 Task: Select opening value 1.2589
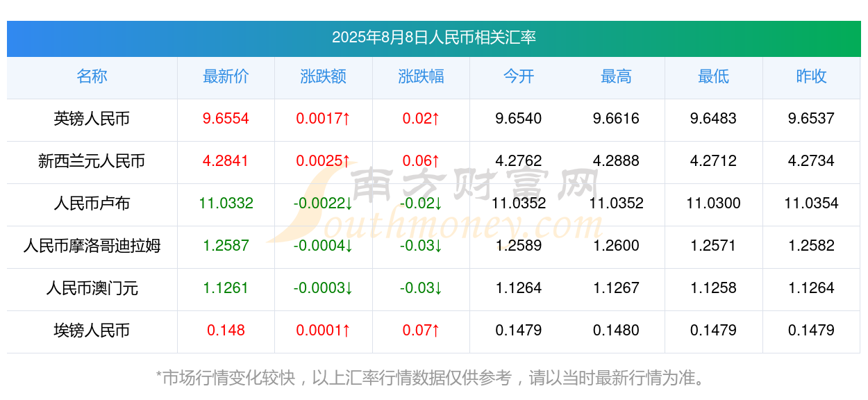[x=519, y=246]
